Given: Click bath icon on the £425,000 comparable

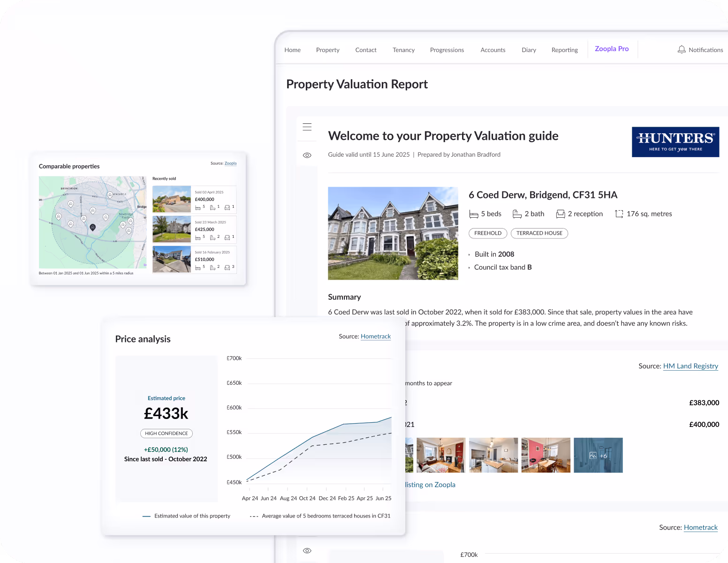Looking at the screenshot, I should 212,237.
